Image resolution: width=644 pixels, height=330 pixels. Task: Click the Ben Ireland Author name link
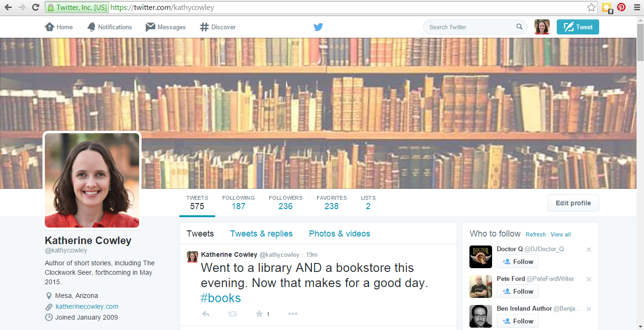524,308
